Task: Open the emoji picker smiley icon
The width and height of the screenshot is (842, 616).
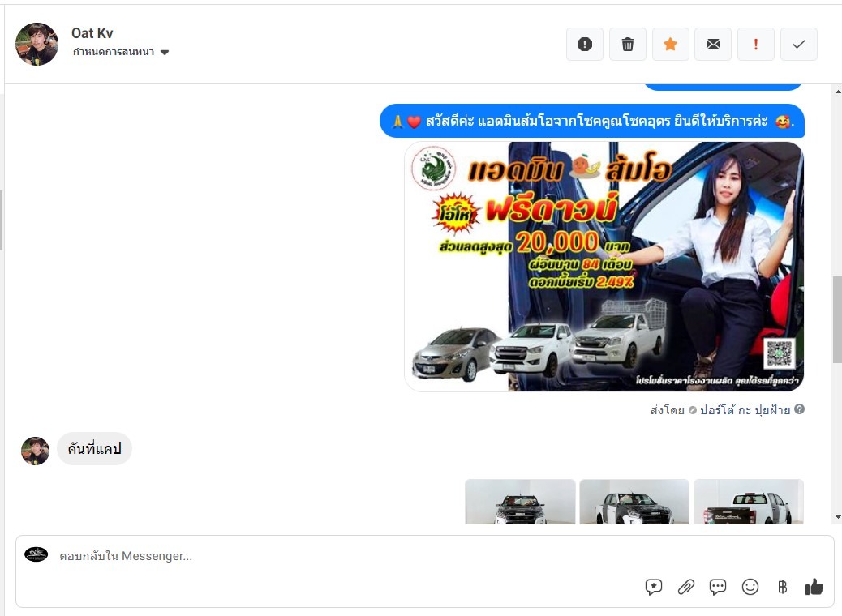Action: (750, 587)
